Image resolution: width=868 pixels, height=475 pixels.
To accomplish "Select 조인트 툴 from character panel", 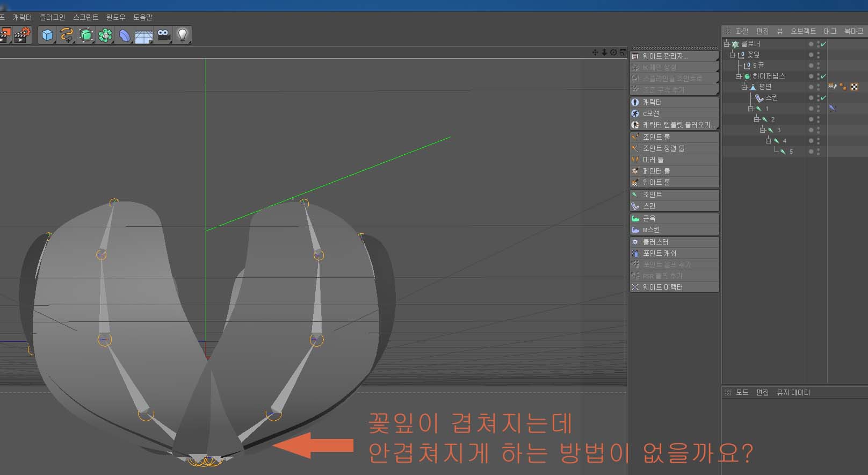I will [x=656, y=137].
